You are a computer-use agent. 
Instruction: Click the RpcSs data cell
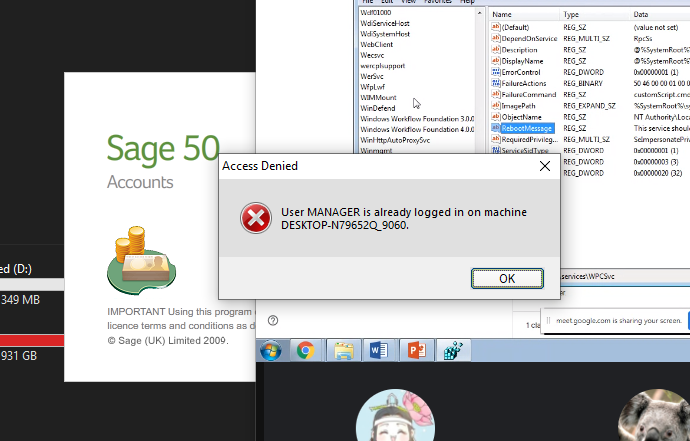[x=643, y=39]
